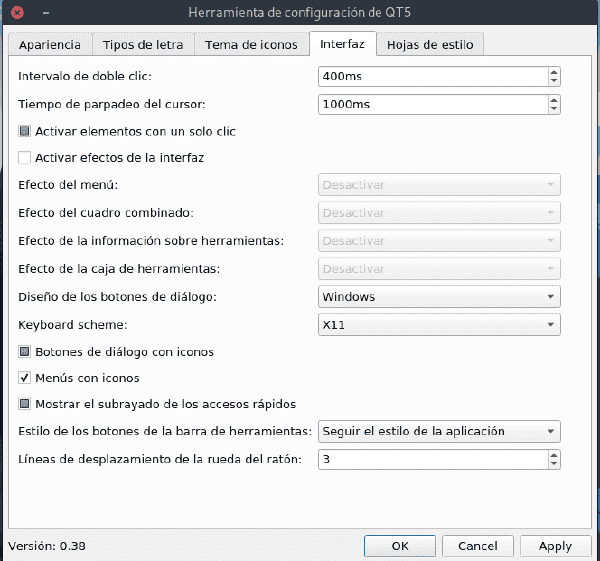Screen dimensions: 600x561
Task: Decrease mouse wheel scroll lines with down arrow
Action: [x=554, y=463]
